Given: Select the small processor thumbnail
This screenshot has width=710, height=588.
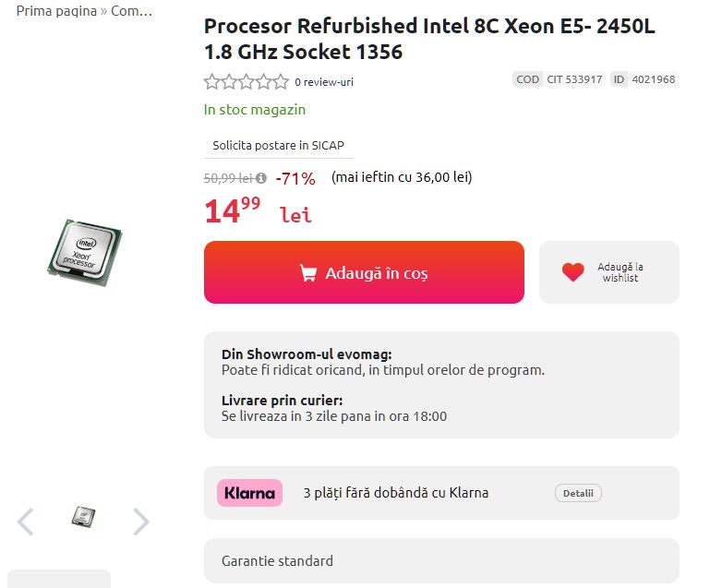Looking at the screenshot, I should (x=84, y=517).
